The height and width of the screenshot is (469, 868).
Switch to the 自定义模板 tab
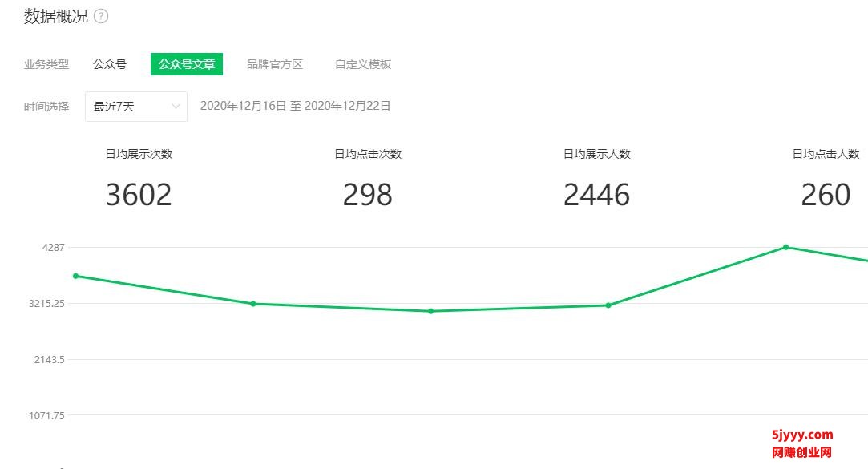pos(363,64)
